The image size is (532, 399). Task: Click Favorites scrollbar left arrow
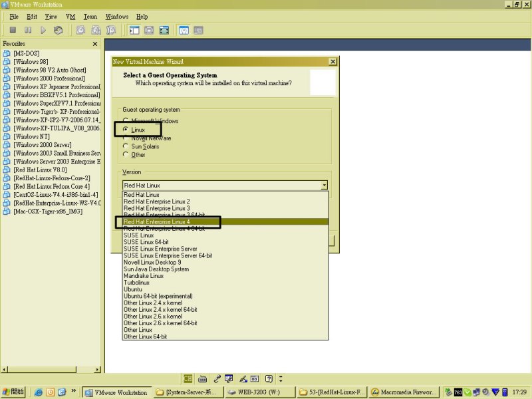4,369
